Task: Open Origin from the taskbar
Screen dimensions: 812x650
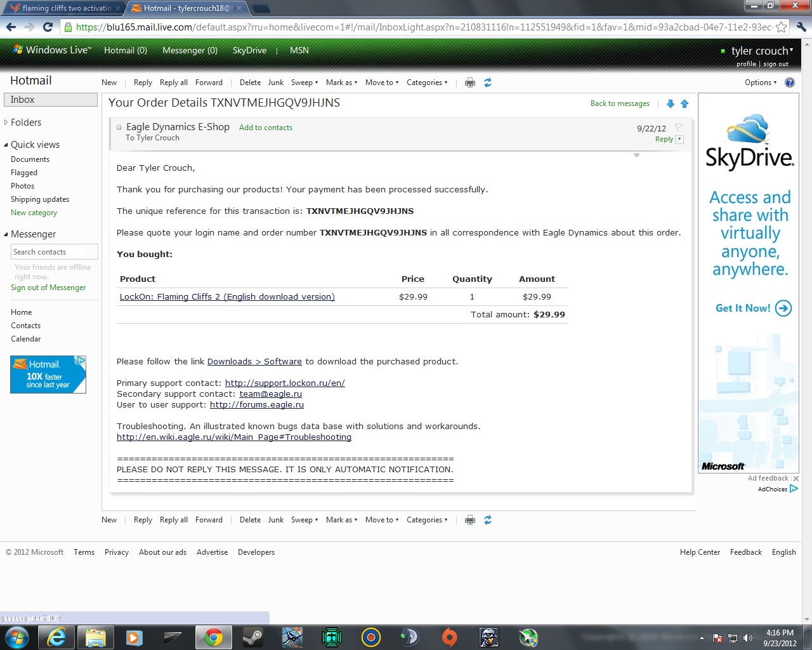Action: (450, 637)
